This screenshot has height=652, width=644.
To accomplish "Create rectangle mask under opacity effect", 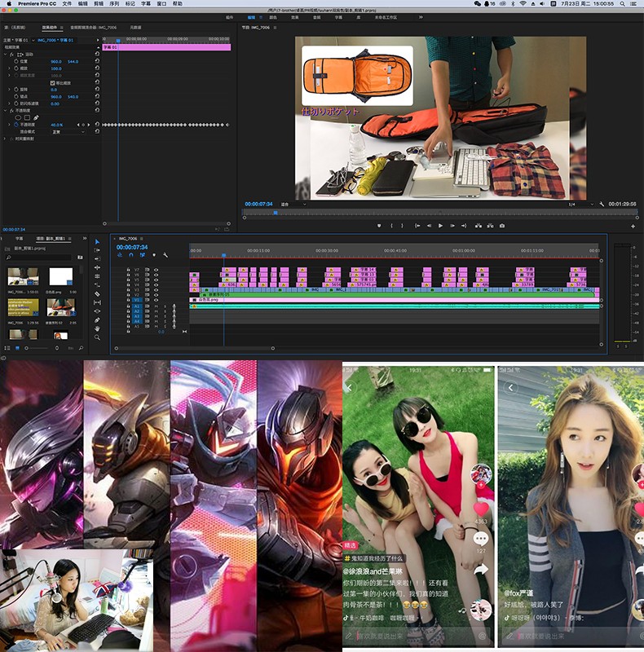I will coord(27,117).
